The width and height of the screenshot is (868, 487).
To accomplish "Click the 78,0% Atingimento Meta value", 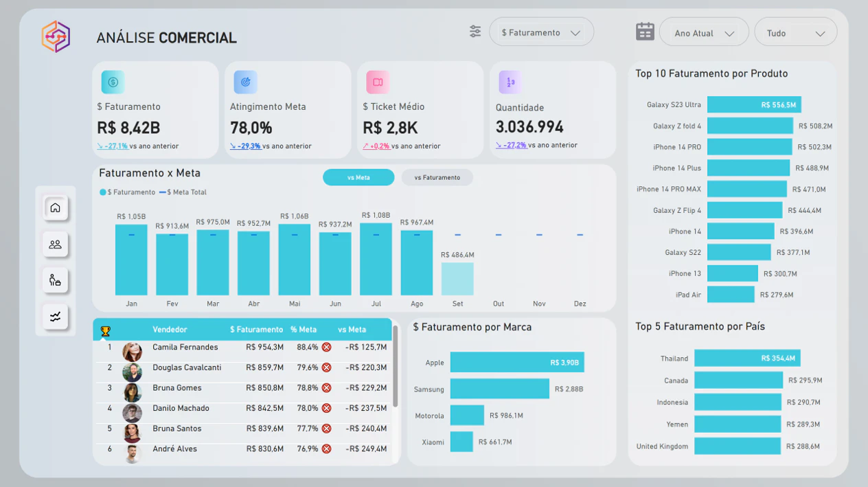I will pos(251,128).
